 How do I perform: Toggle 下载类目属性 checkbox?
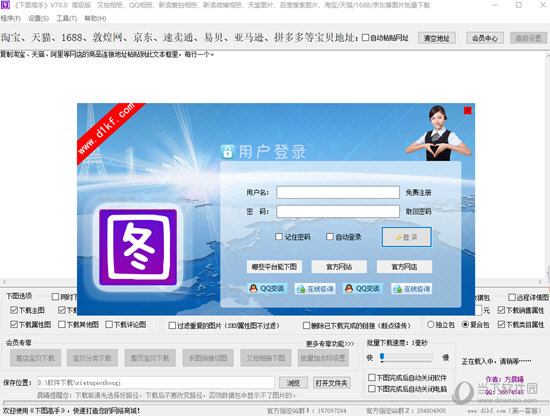tap(501, 324)
